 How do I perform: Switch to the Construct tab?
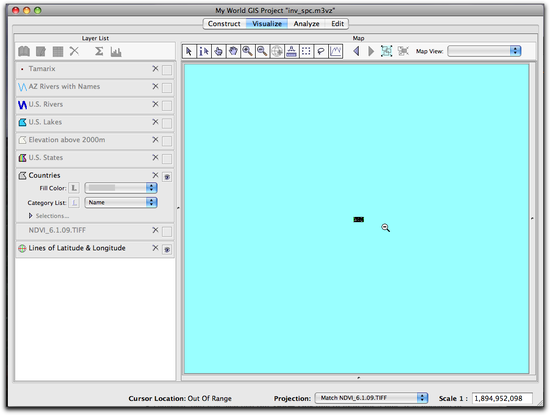224,24
